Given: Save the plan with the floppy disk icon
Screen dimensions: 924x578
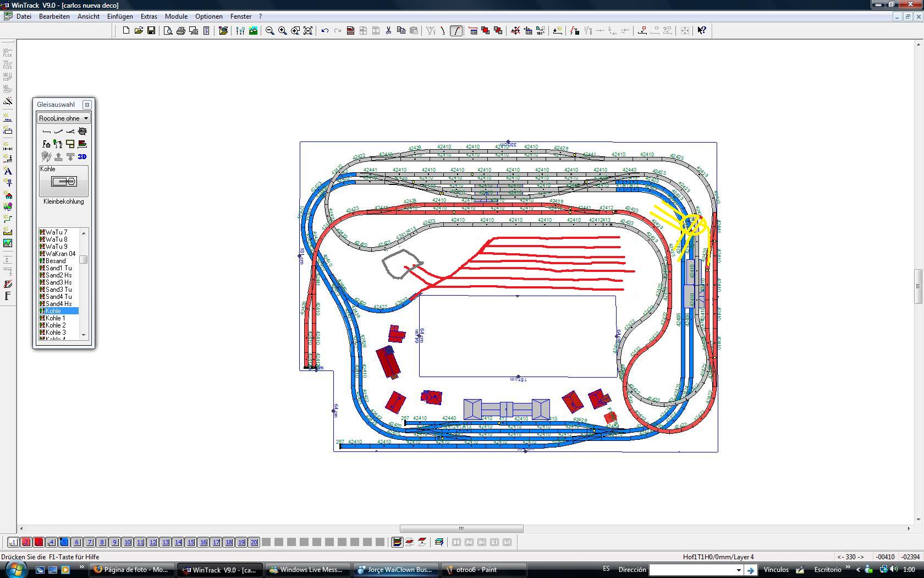Looking at the screenshot, I should 151,31.
